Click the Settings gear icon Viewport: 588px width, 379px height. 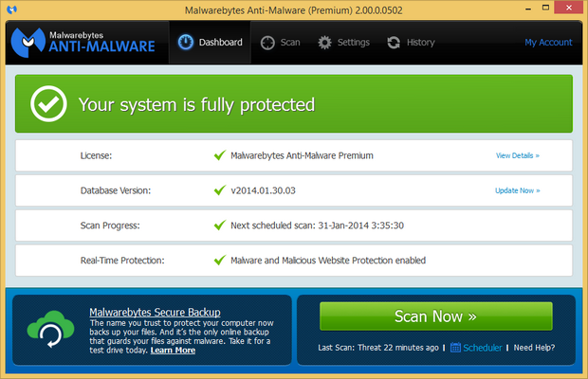324,43
